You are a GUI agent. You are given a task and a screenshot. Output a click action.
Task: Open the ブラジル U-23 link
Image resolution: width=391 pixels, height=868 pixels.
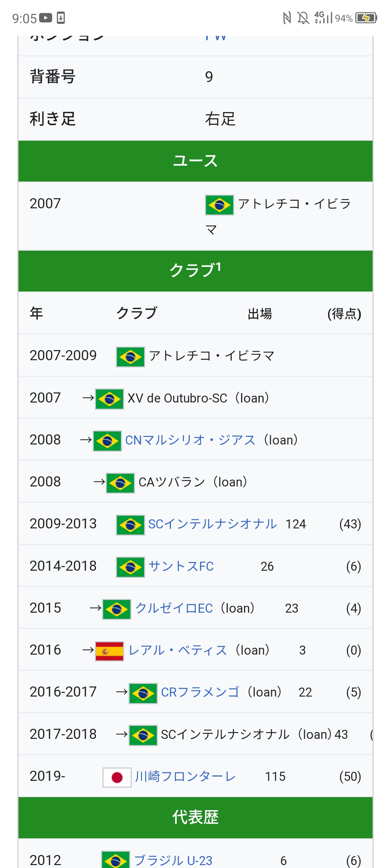[x=173, y=860]
